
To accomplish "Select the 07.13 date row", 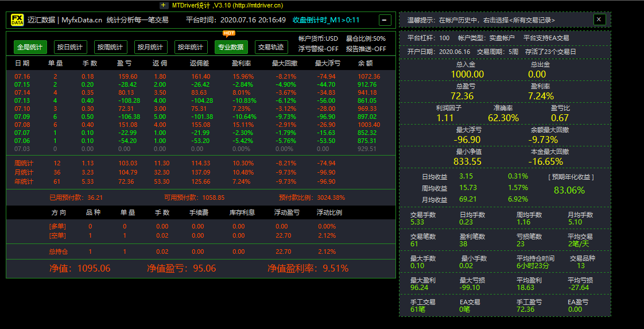I will click(x=201, y=100).
